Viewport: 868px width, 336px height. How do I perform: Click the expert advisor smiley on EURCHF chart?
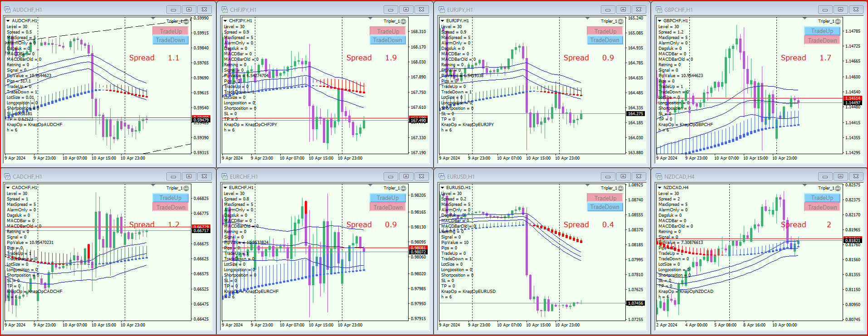404,188
